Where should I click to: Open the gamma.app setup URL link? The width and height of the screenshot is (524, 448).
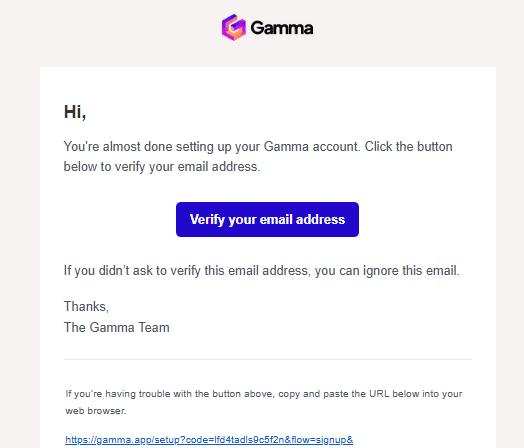pyautogui.click(x=209, y=440)
